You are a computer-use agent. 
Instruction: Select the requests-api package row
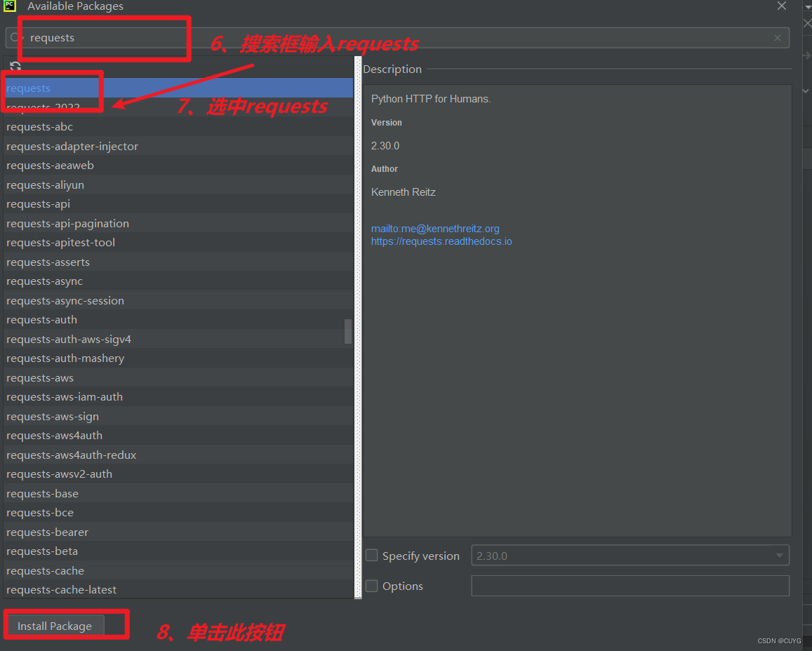179,204
